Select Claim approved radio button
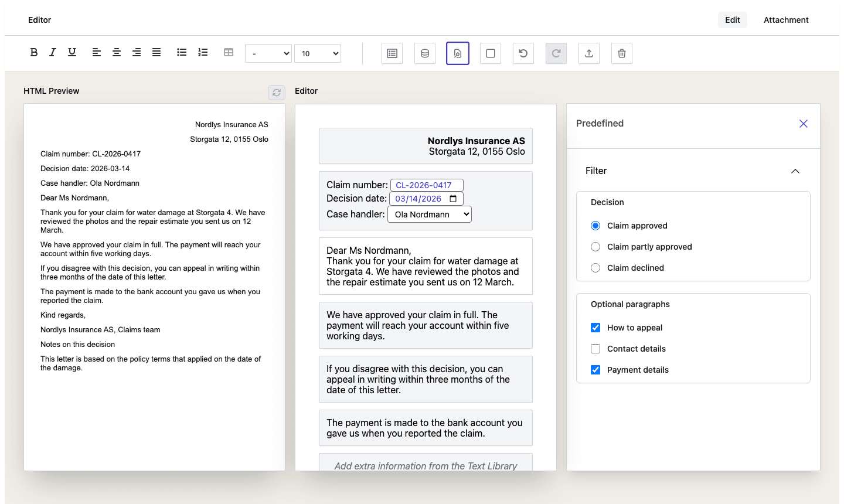 point(595,226)
